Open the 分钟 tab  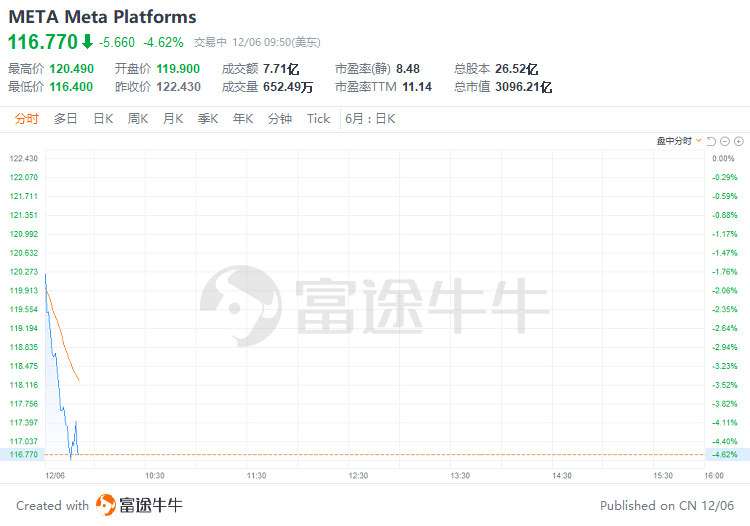[x=280, y=119]
